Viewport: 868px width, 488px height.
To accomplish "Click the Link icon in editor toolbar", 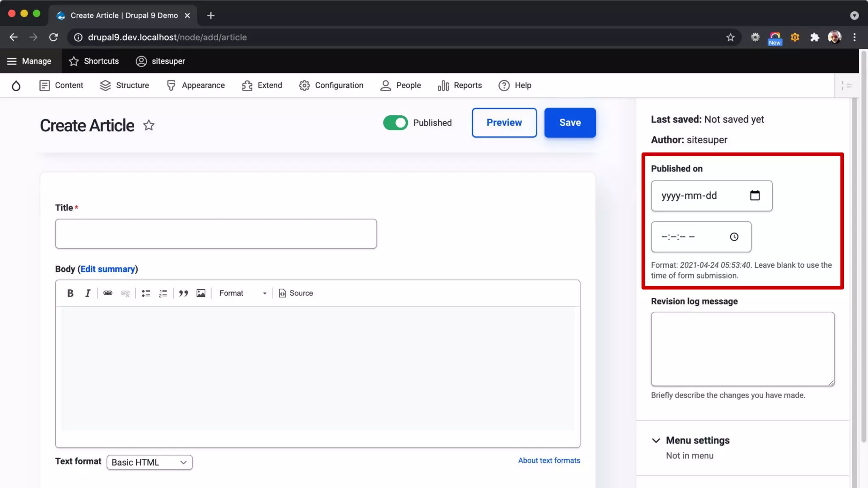I will pyautogui.click(x=108, y=293).
